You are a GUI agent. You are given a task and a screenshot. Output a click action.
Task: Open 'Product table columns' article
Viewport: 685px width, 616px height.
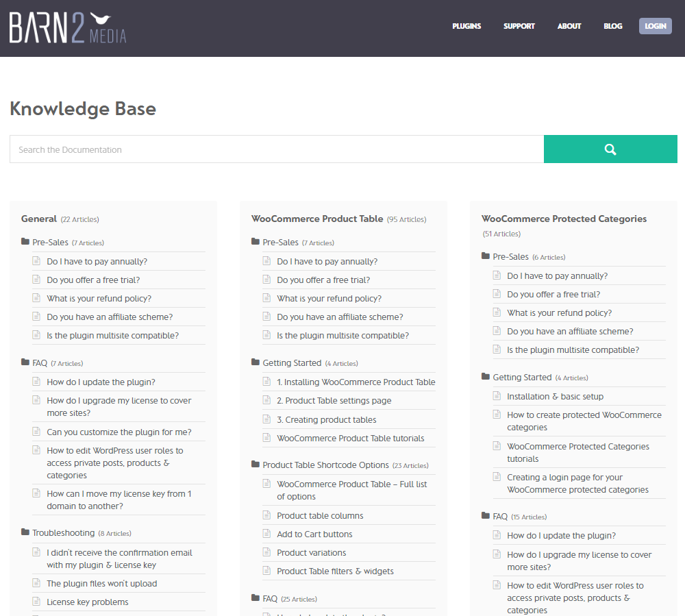coord(320,516)
